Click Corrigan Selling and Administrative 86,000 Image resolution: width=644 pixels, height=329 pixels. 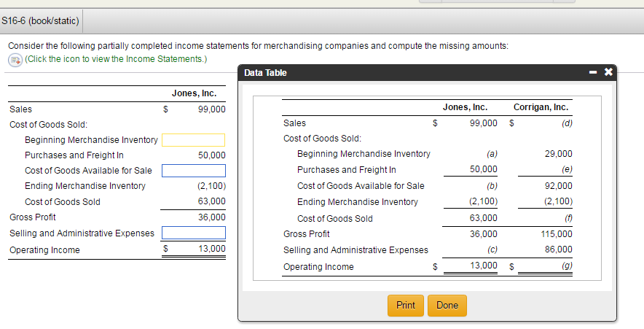click(559, 249)
